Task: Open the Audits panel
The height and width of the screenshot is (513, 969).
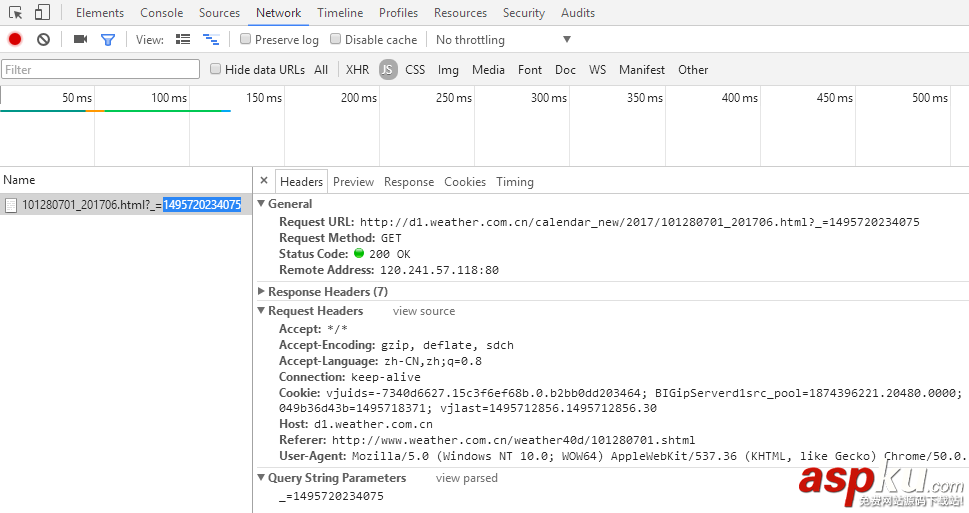Action: pos(578,13)
